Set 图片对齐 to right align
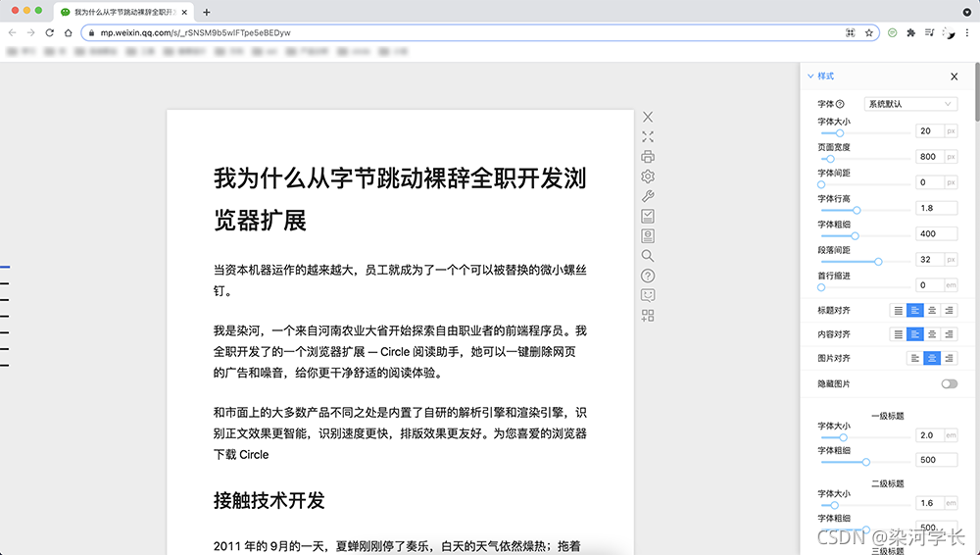980x555 pixels. 949,358
